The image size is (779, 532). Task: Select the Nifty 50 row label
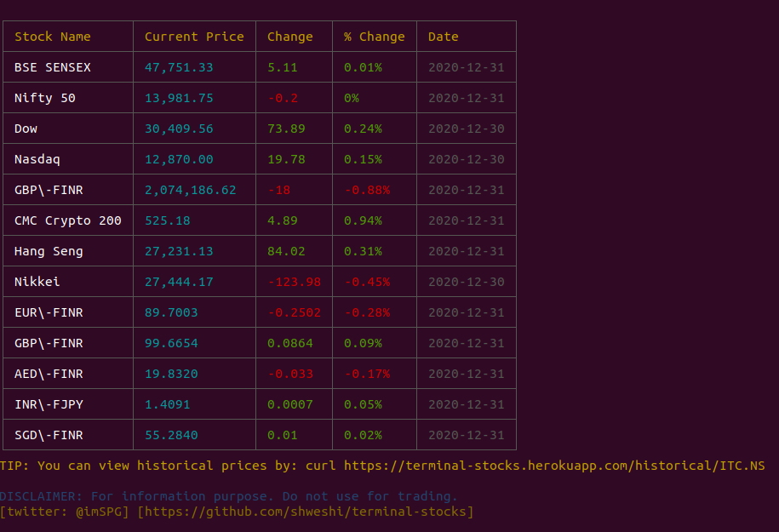[x=43, y=98]
